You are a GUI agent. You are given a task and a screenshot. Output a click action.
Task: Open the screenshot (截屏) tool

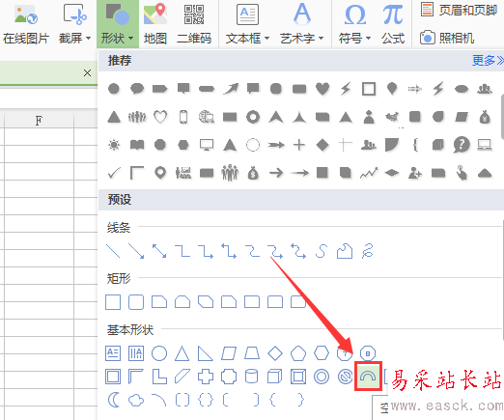74,25
